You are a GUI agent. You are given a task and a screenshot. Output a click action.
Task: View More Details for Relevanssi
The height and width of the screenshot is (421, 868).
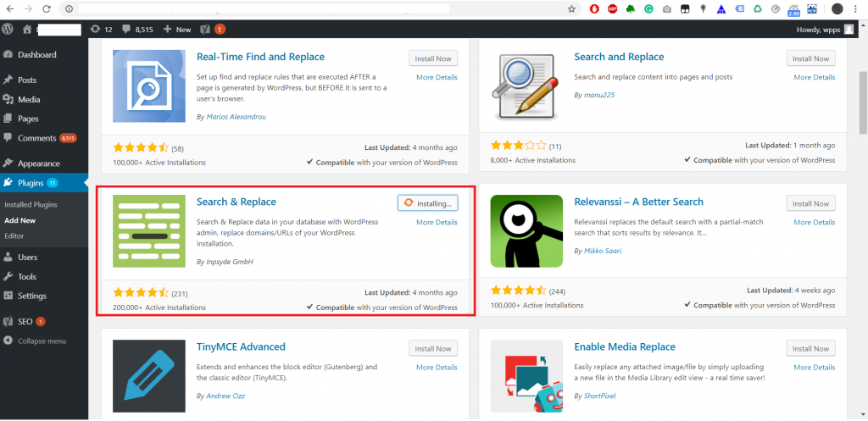(815, 223)
